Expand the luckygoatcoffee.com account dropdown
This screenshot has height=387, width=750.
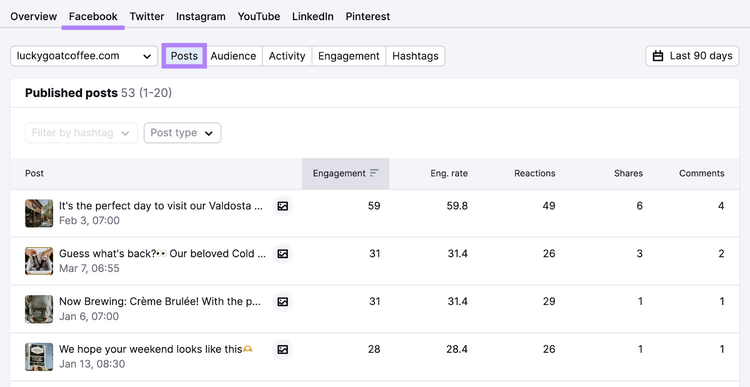pyautogui.click(x=84, y=56)
